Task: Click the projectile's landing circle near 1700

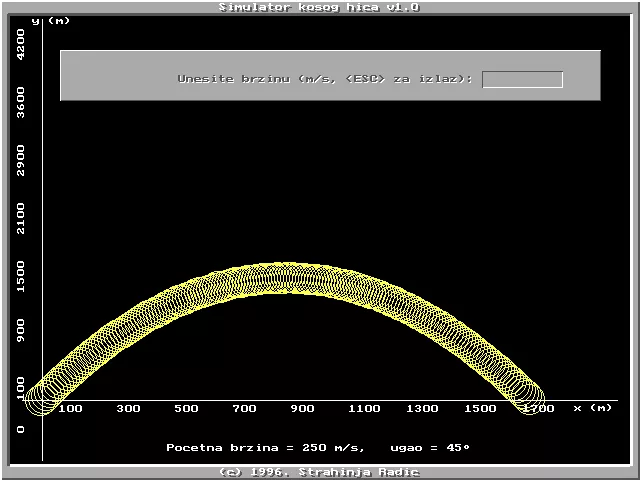Action: tap(527, 399)
